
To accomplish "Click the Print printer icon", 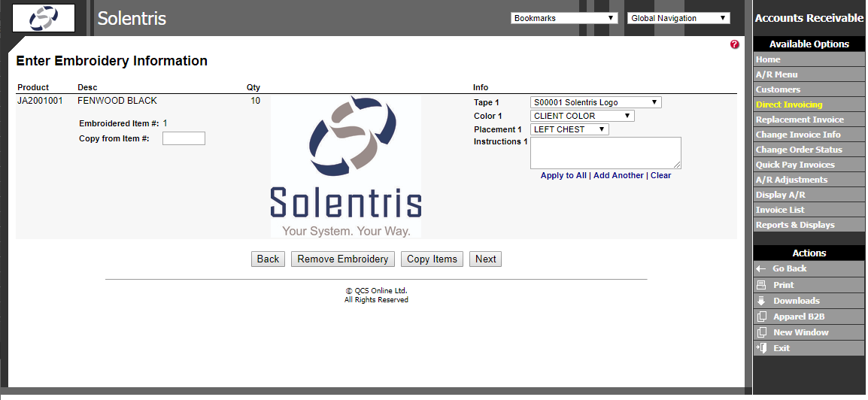I will point(761,285).
